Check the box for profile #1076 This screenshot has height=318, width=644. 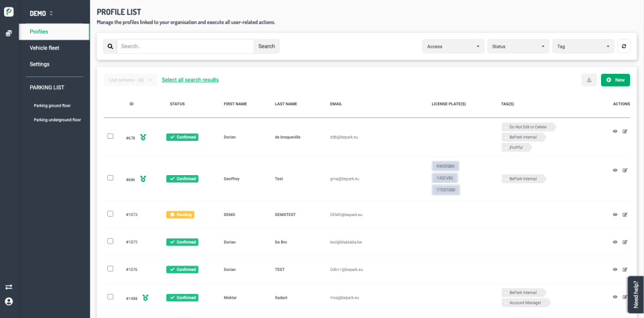point(110,269)
